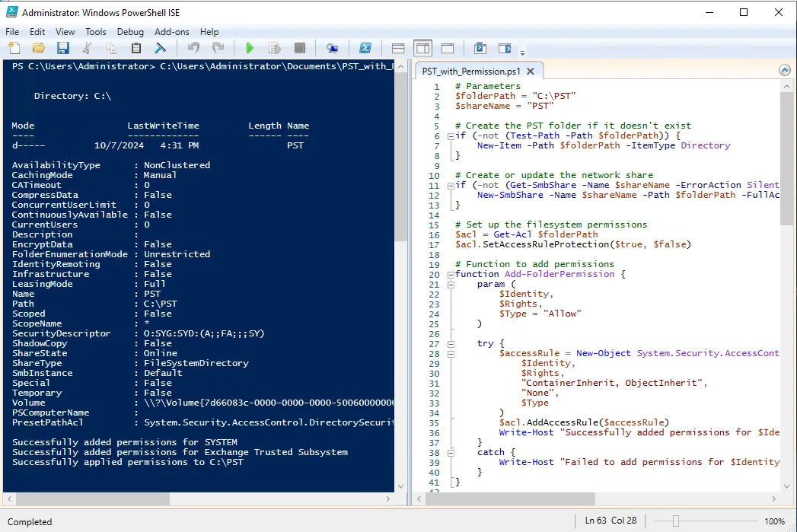The image size is (797, 532).
Task: Show script pane maximized layout icon
Action: pos(448,48)
